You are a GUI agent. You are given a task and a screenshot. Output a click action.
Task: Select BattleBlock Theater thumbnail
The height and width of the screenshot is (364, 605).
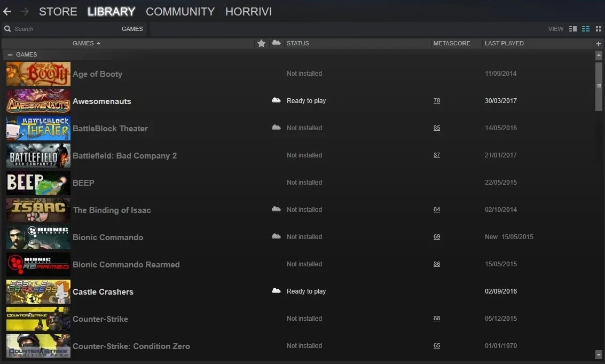coord(38,129)
